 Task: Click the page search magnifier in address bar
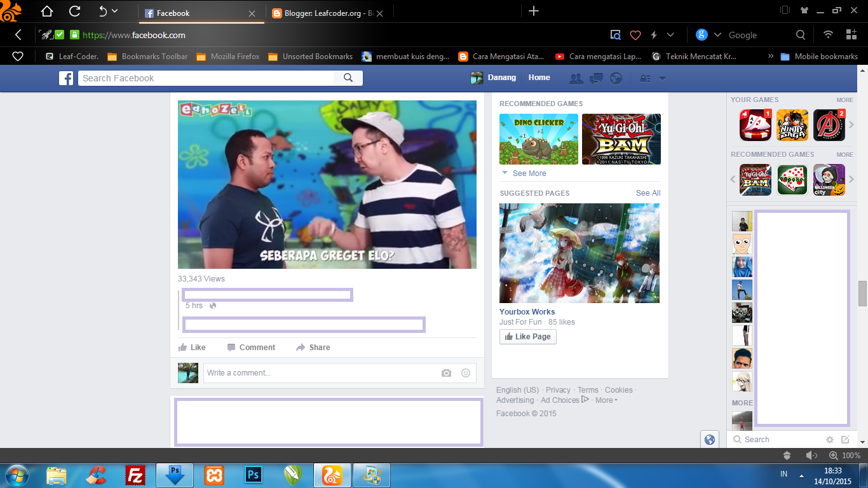click(615, 35)
